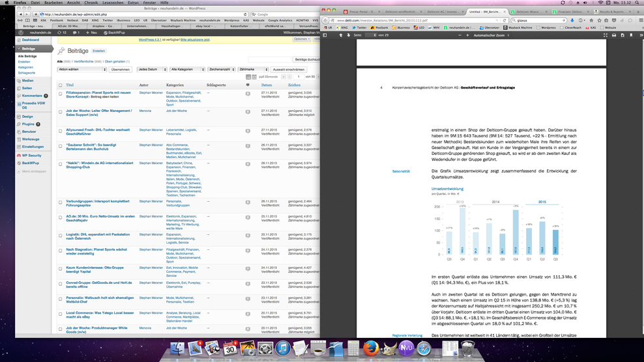Launch iTunes from the dock
644x362 pixels.
[283, 348]
